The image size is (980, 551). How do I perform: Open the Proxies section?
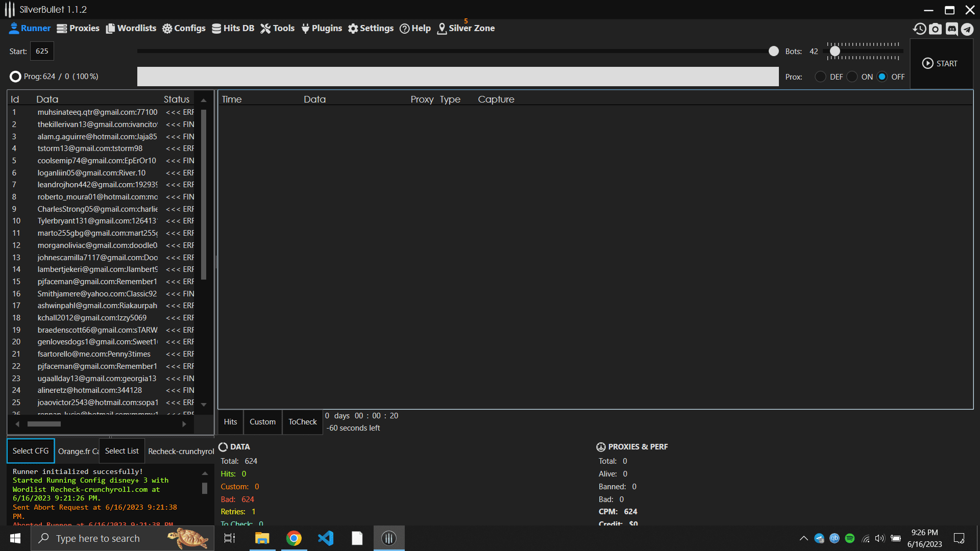point(78,28)
